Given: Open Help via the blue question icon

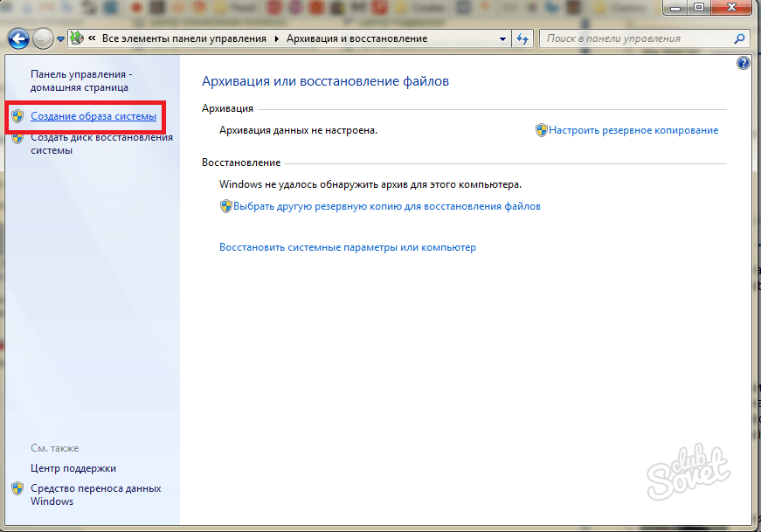Looking at the screenshot, I should [744, 64].
